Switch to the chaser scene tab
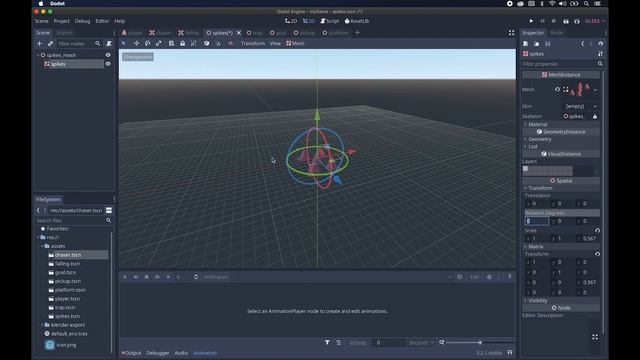 coord(160,33)
